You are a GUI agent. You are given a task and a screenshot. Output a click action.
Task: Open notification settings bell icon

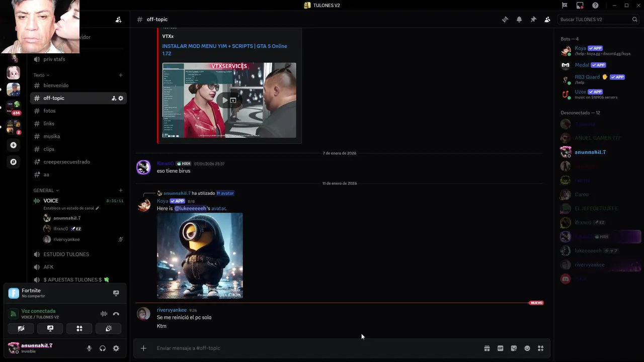click(519, 20)
